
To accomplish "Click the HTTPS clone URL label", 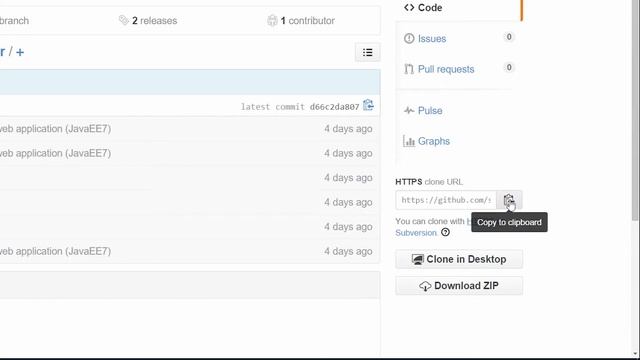I will (x=429, y=182).
